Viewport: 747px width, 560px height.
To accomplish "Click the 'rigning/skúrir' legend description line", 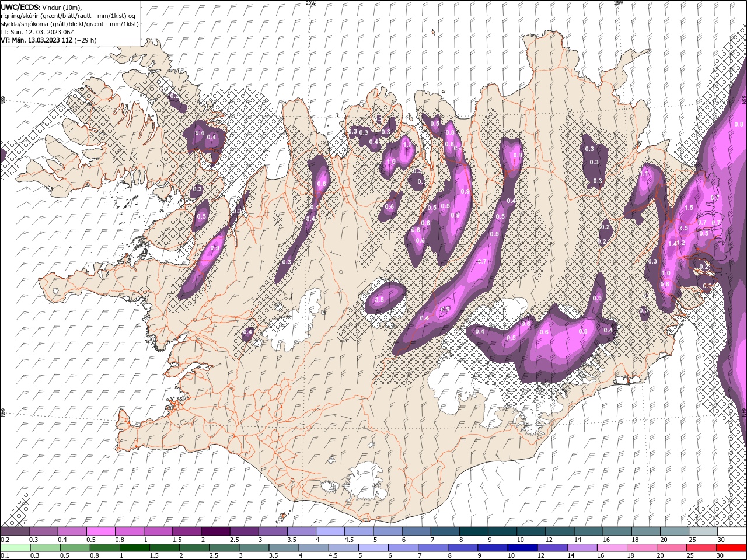I will (69, 16).
